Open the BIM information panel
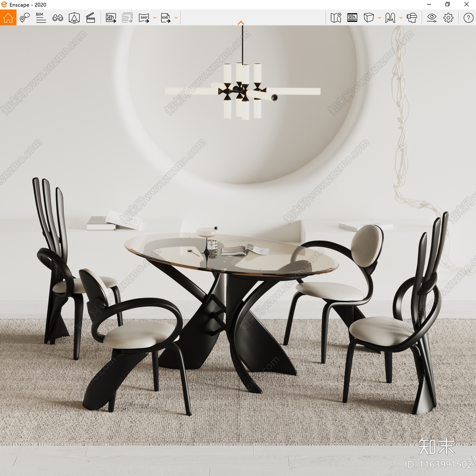 pyautogui.click(x=41, y=18)
